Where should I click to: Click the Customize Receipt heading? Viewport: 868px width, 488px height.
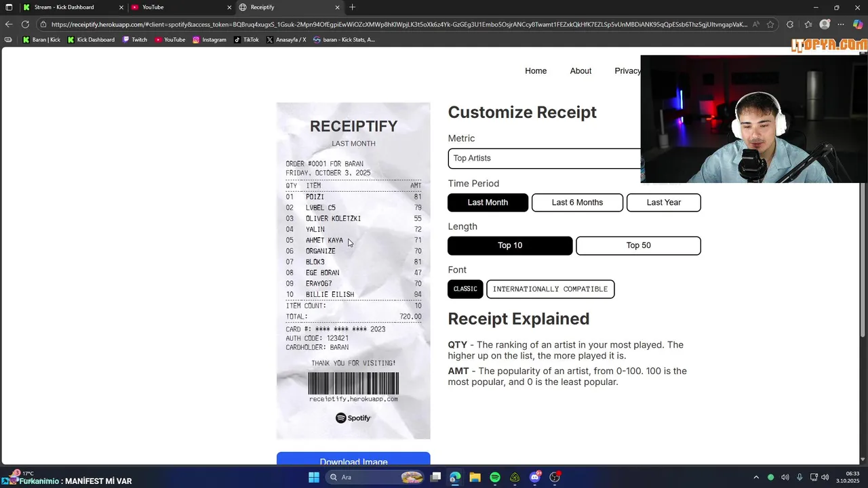[x=522, y=112]
